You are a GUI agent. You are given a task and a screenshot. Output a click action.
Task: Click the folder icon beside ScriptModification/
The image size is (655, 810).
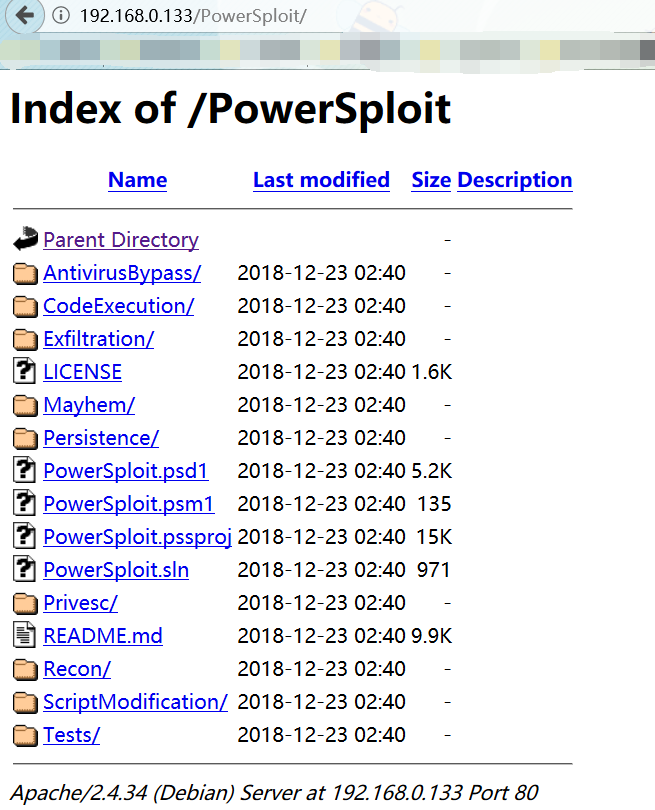click(x=25, y=703)
